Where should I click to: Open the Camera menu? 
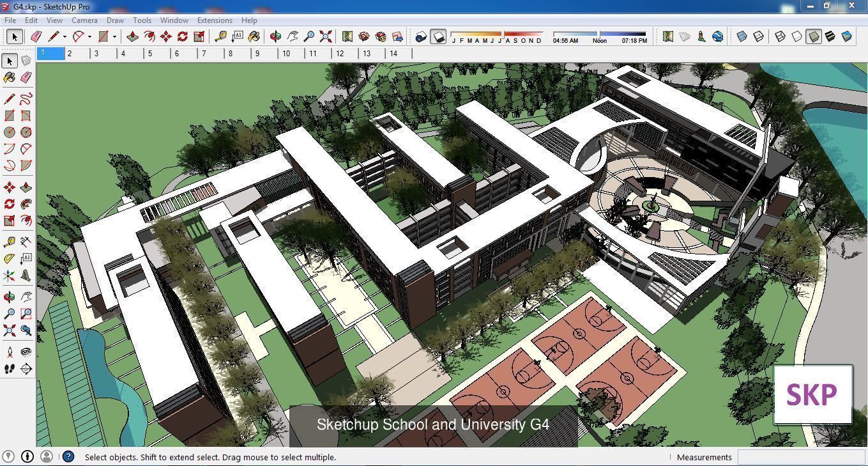point(84,20)
